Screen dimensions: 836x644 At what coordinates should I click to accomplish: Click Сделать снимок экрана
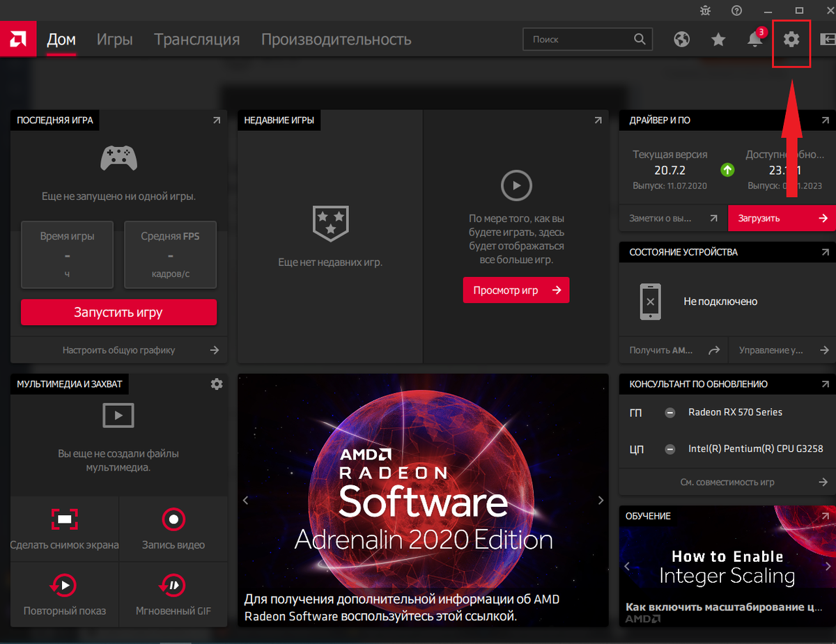[x=64, y=529]
